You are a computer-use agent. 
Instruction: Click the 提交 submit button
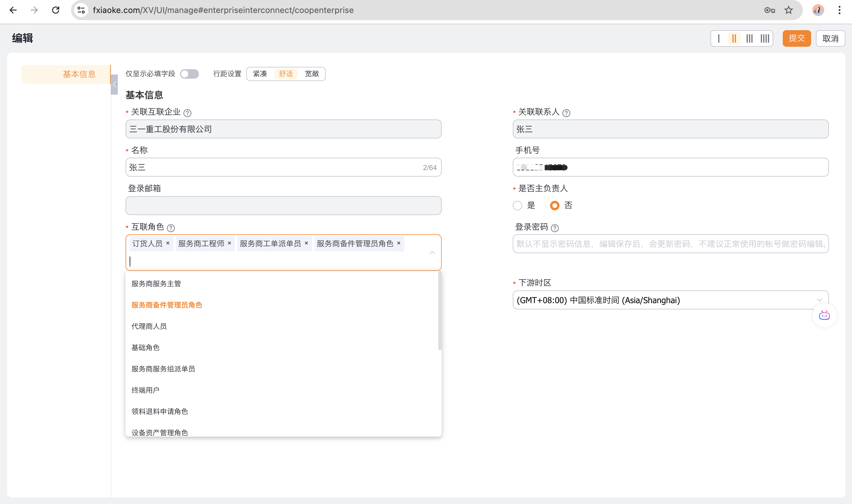(796, 38)
